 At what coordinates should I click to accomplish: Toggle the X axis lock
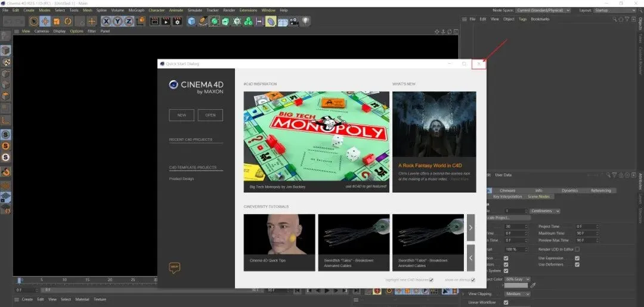(106, 21)
